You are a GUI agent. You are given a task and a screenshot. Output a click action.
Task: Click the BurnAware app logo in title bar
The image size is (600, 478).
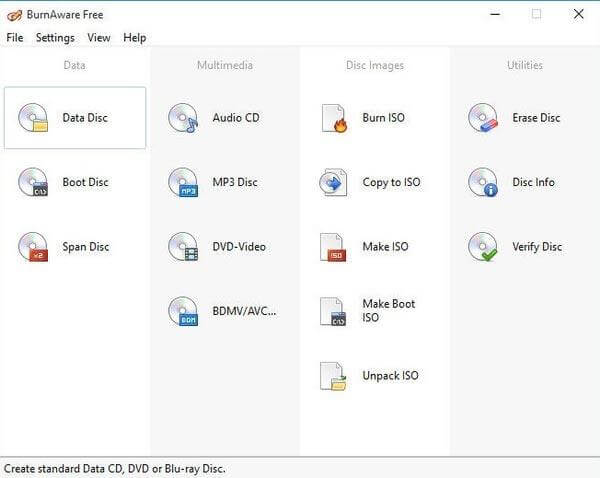15,15
